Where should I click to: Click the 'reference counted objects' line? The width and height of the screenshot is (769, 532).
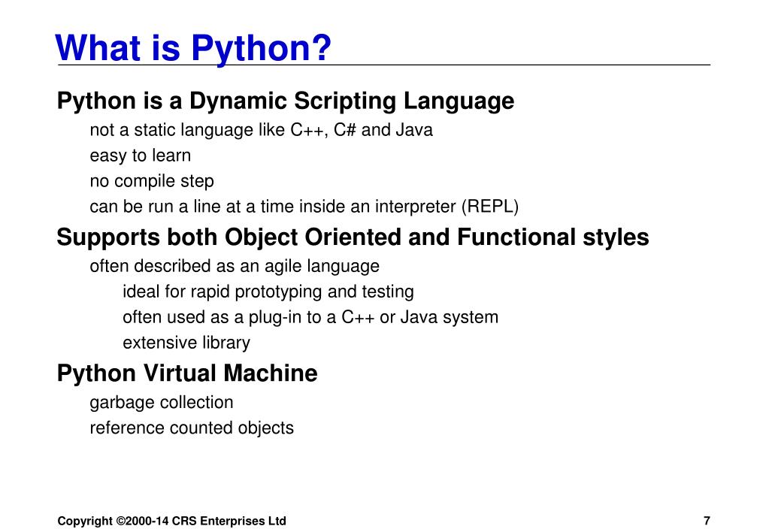[192, 428]
